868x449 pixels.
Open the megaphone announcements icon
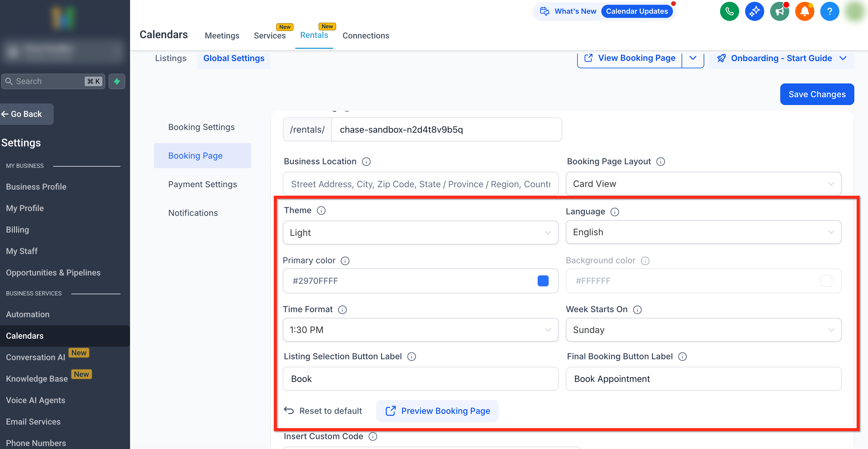point(779,11)
